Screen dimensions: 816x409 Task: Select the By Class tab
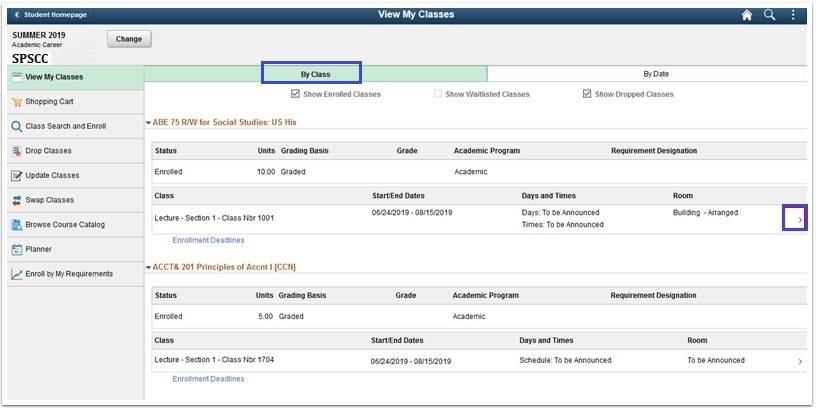pos(315,74)
